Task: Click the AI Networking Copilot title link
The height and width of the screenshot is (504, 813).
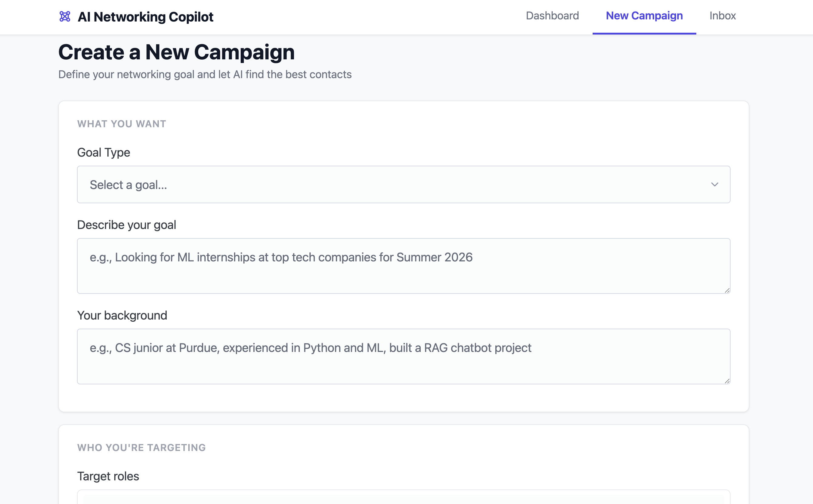Action: click(x=145, y=17)
